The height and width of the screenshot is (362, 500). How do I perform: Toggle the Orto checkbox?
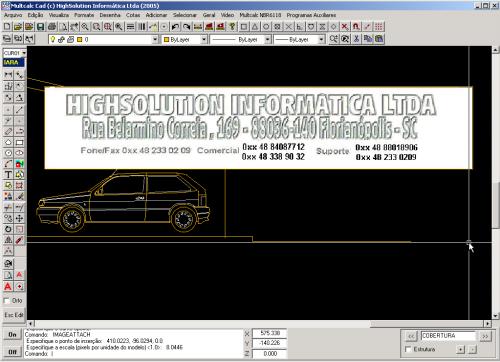coord(6,301)
